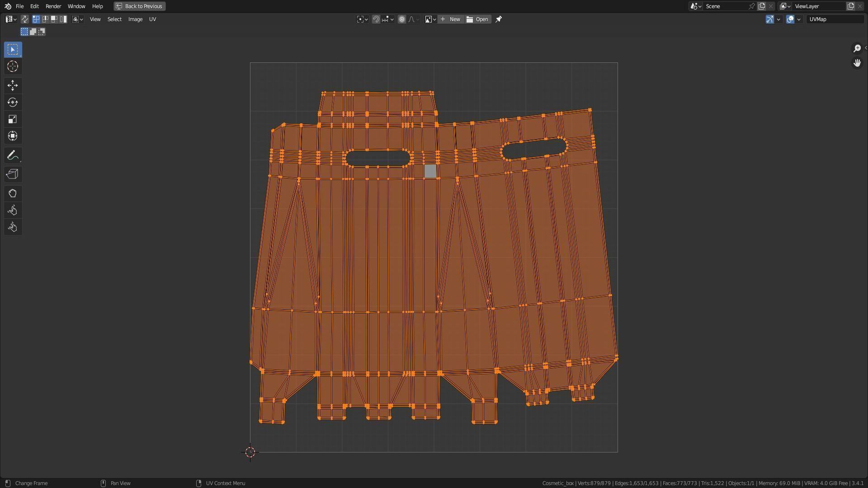
Task: Open the pivot point dropdown
Action: (x=362, y=19)
